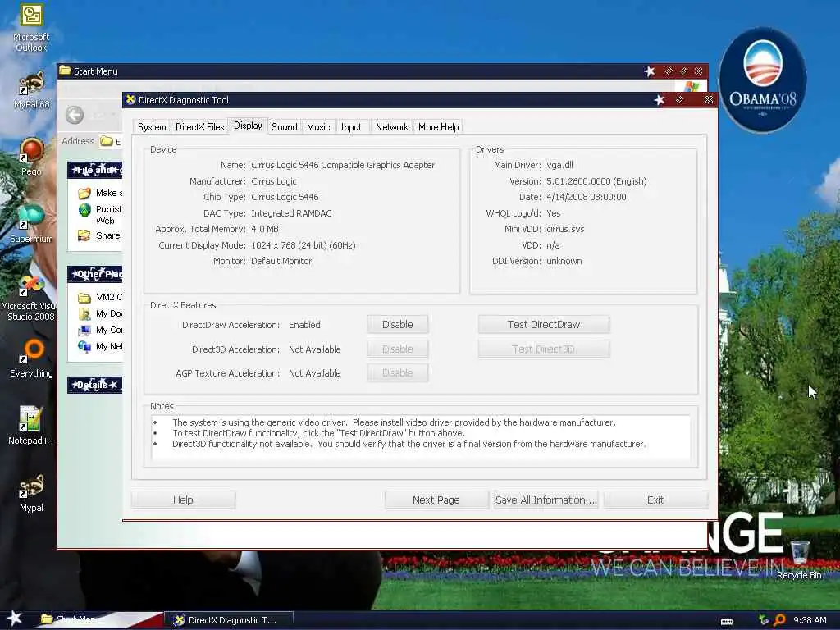Click the Next Page button
840x630 pixels.
(x=436, y=500)
